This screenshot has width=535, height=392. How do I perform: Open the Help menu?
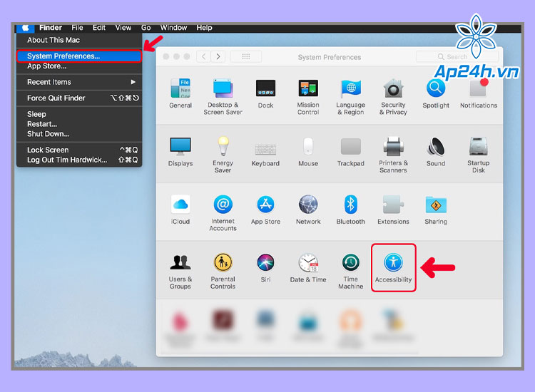[205, 28]
